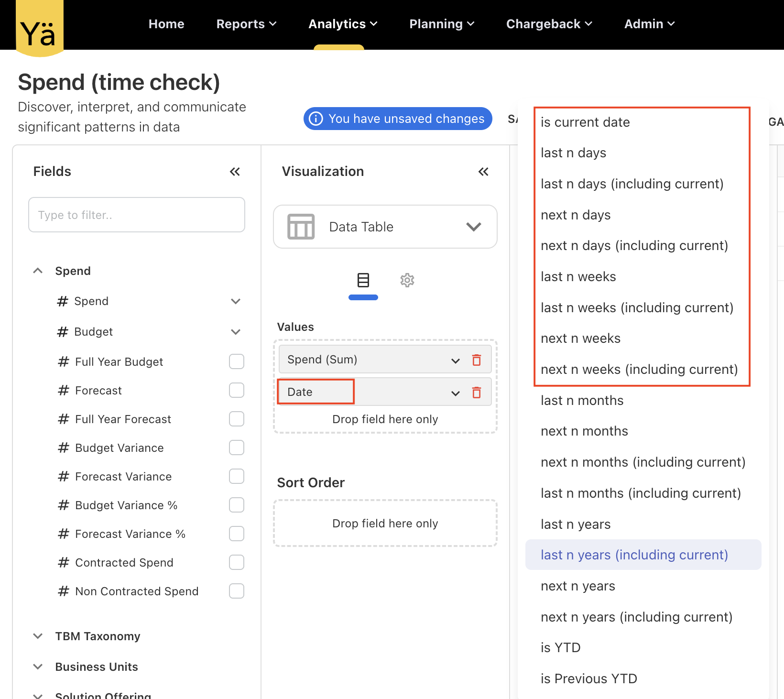The width and height of the screenshot is (784, 699).
Task: Click the Data Table grid icon
Action: point(301,227)
